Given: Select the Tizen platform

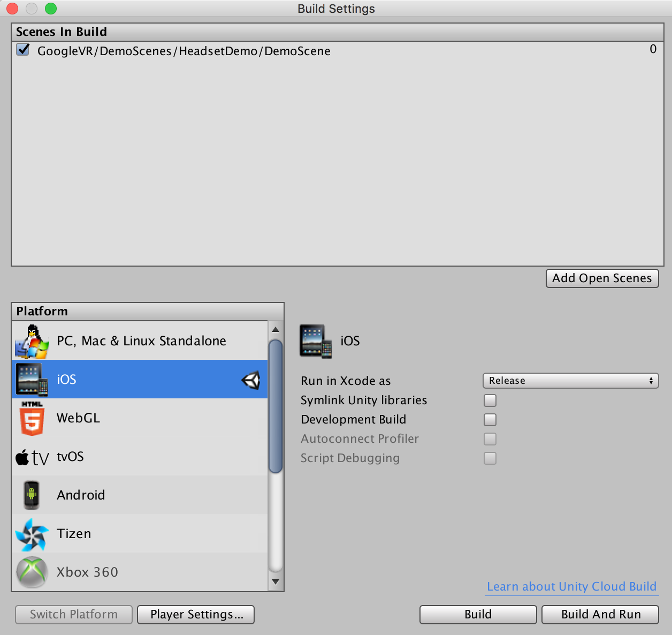Looking at the screenshot, I should click(140, 533).
